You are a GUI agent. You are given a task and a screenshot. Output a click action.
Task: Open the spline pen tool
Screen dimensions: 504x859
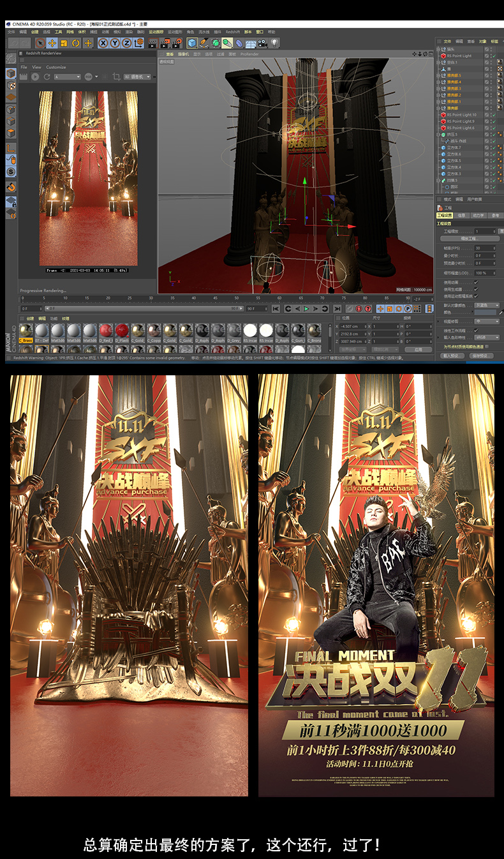pos(204,43)
